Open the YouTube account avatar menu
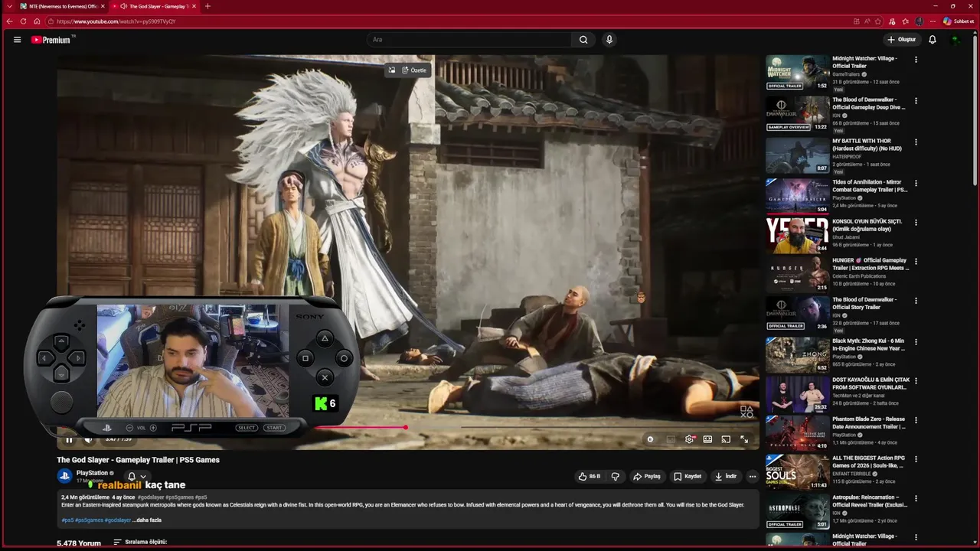The height and width of the screenshot is (551, 980). (955, 40)
